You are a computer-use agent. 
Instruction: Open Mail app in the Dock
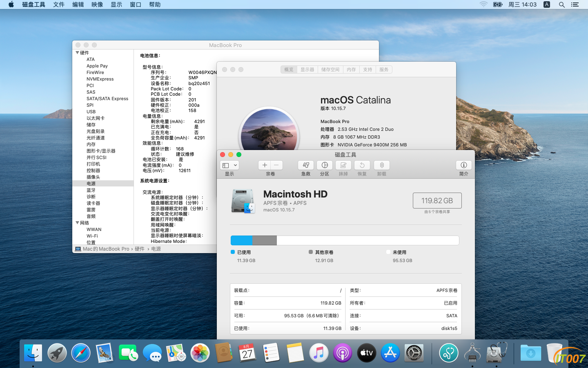point(105,352)
